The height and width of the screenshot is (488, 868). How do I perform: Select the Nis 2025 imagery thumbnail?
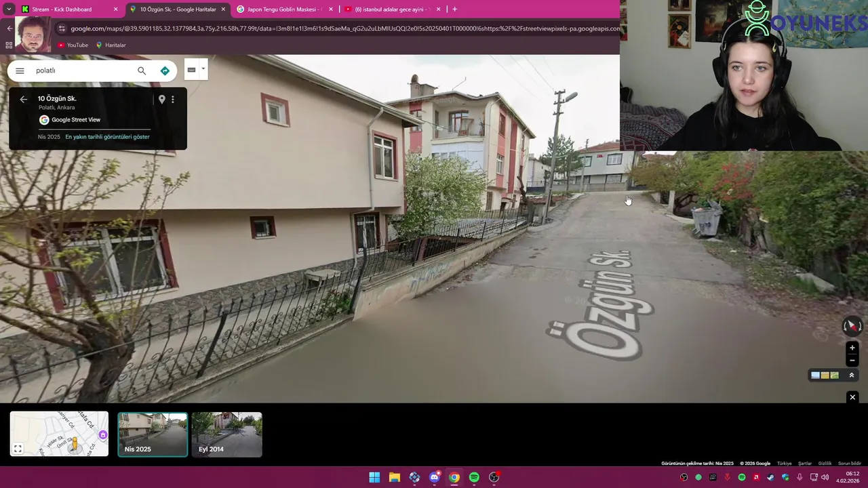click(x=153, y=434)
